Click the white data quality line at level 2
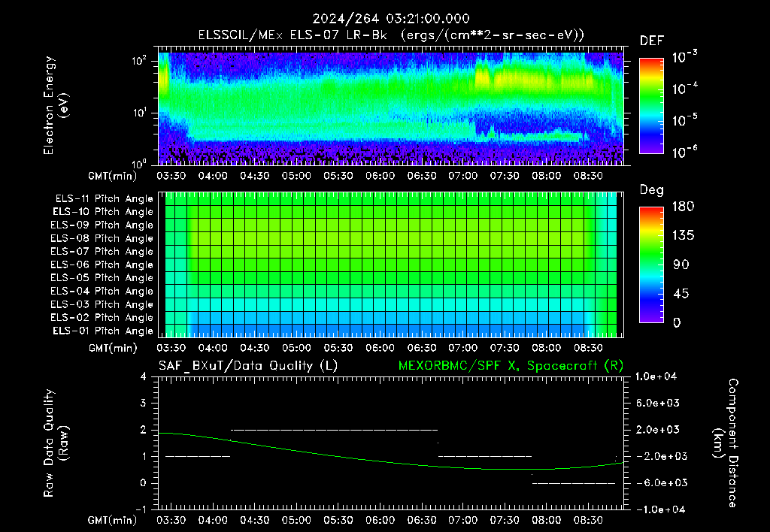The width and height of the screenshot is (770, 532). pyautogui.click(x=334, y=430)
